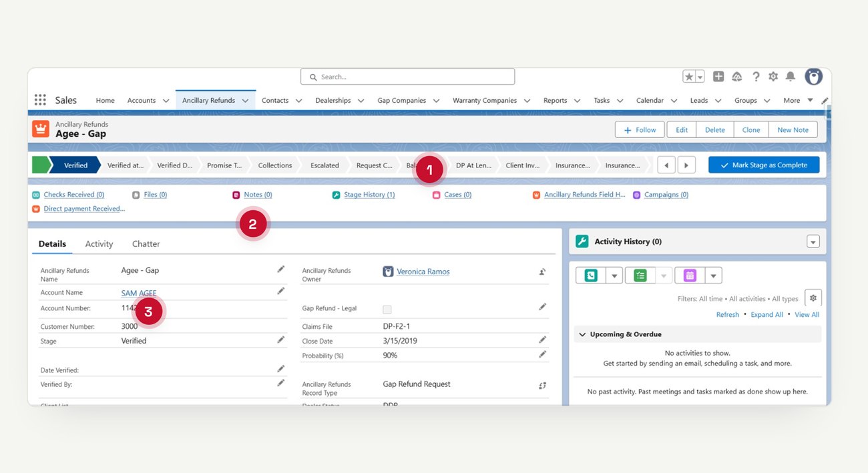Image resolution: width=868 pixels, height=473 pixels.
Task: Open activity timeline settings gear
Action: (813, 298)
